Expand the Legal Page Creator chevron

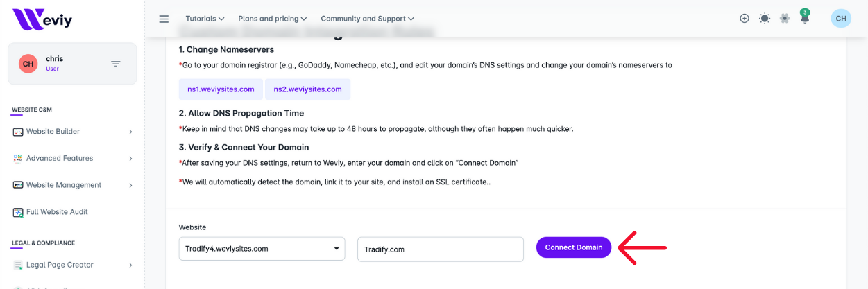click(x=130, y=265)
